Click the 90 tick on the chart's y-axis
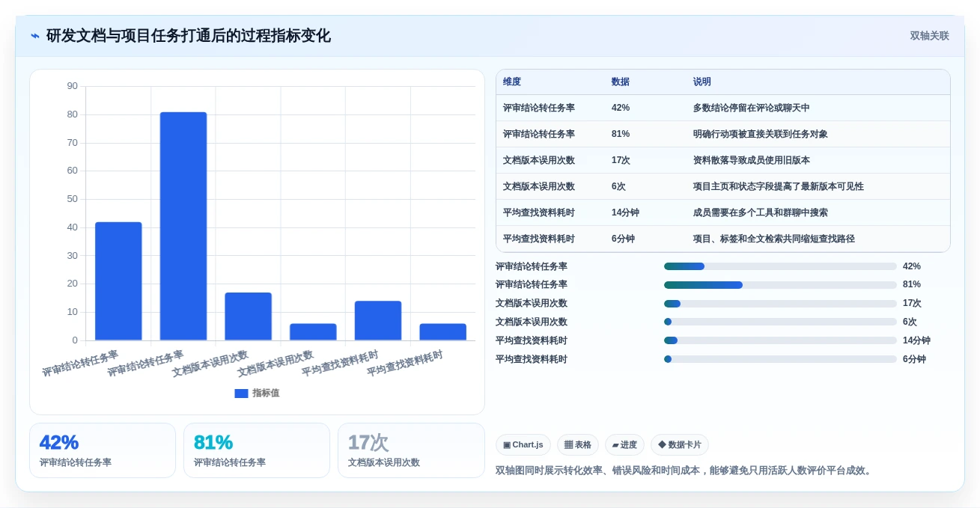980x508 pixels. pyautogui.click(x=73, y=86)
